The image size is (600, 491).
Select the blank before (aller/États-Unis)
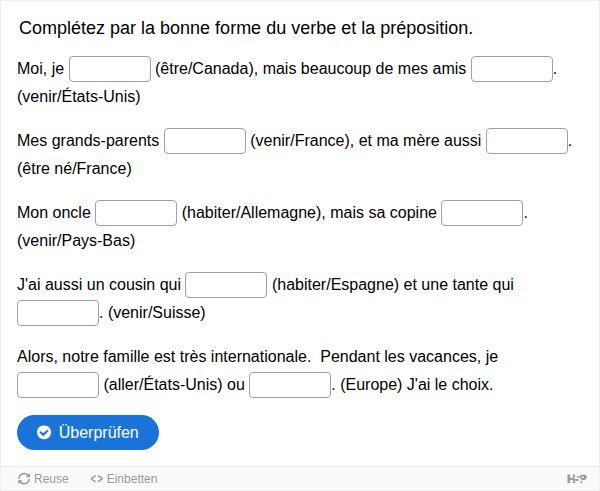pyautogui.click(x=58, y=385)
